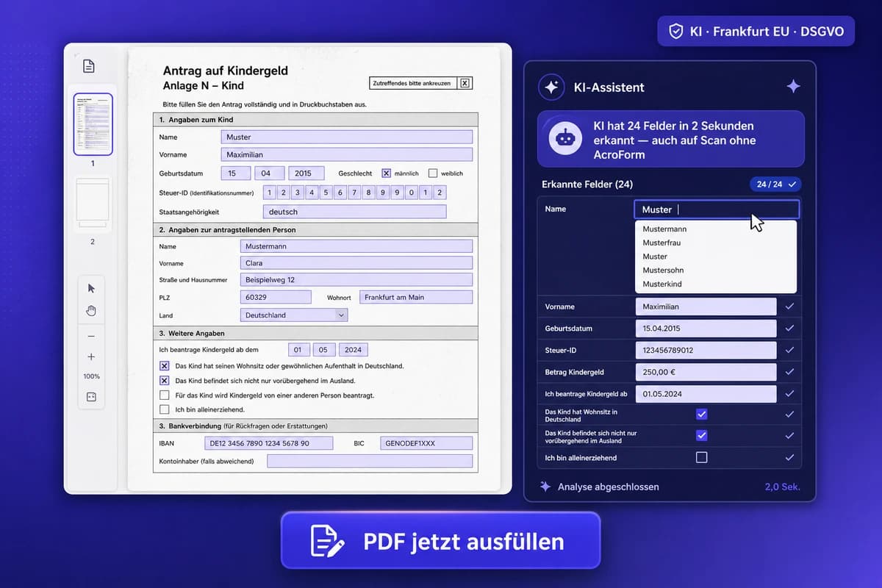Viewport: 882px width, 588px height.
Task: Zoom in with the plus icon
Action: tap(91, 357)
